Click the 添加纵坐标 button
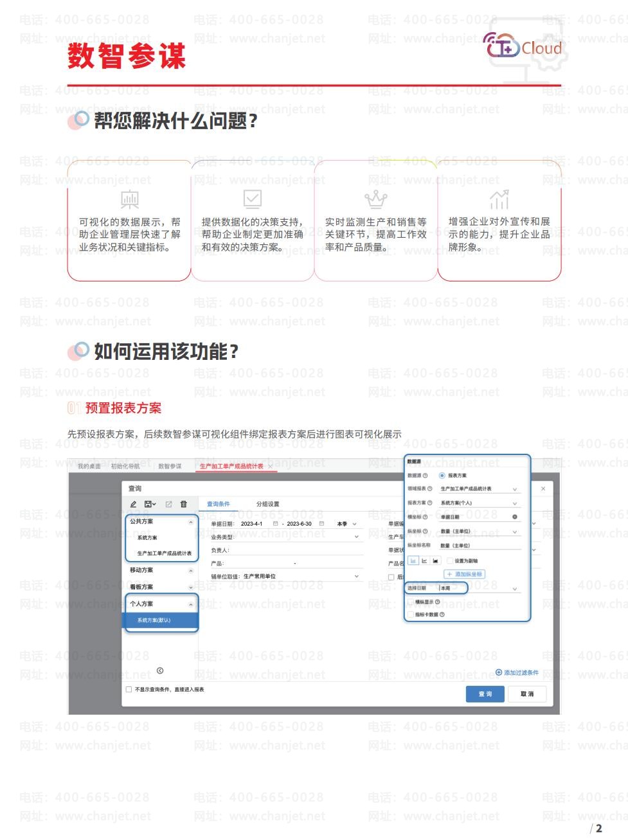This screenshot has width=628, height=840. 464,574
